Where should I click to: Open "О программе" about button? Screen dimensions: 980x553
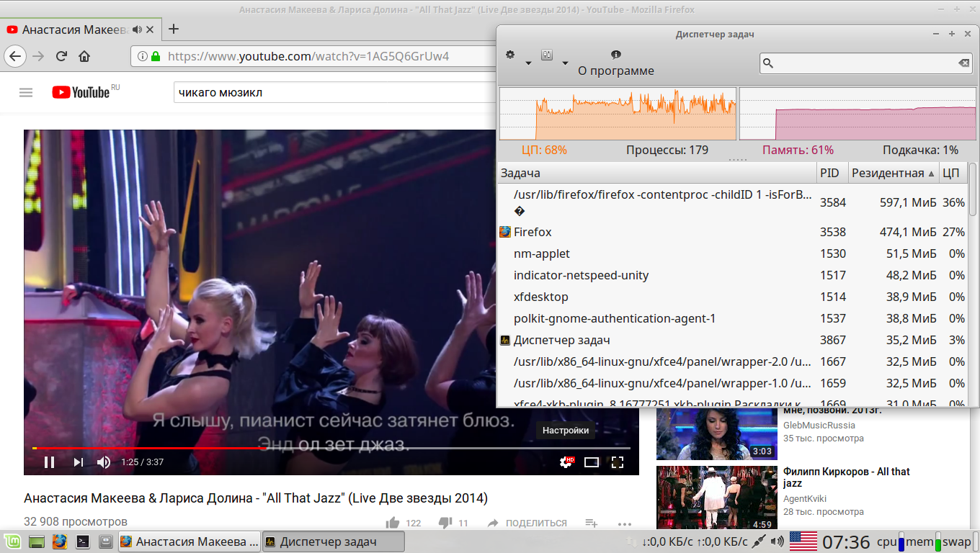tap(616, 63)
